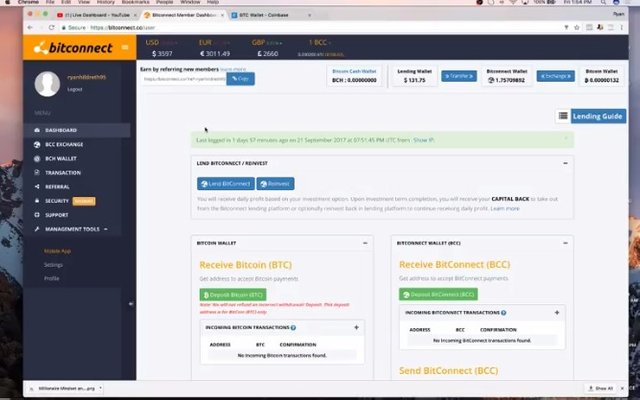This screenshot has width=640, height=400.
Task: Close the downloads bar
Action: [x=622, y=388]
